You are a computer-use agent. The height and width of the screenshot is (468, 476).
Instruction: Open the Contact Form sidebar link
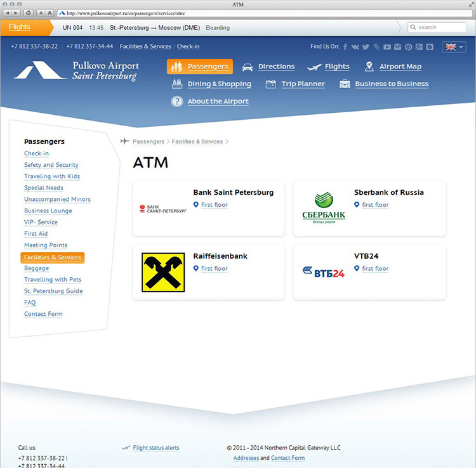[43, 314]
